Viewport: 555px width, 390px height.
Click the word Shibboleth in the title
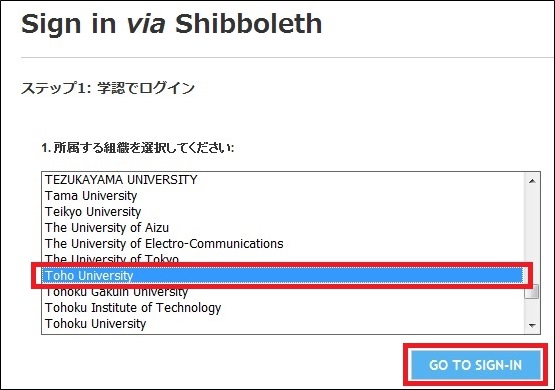248,24
